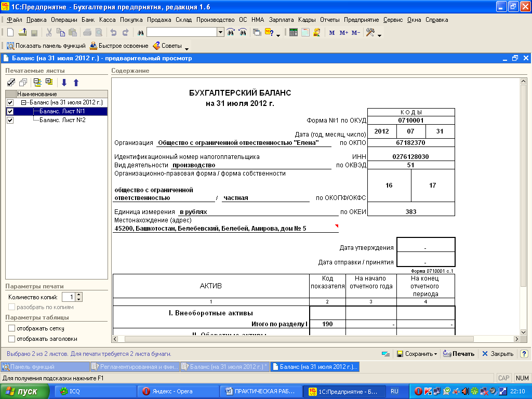Increase the Количество копий value with the up spinner

pos(79,295)
